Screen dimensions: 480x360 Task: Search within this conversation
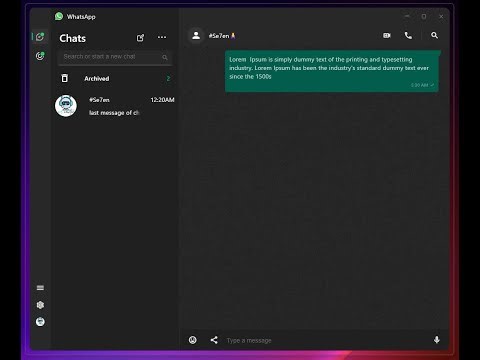[434, 35]
